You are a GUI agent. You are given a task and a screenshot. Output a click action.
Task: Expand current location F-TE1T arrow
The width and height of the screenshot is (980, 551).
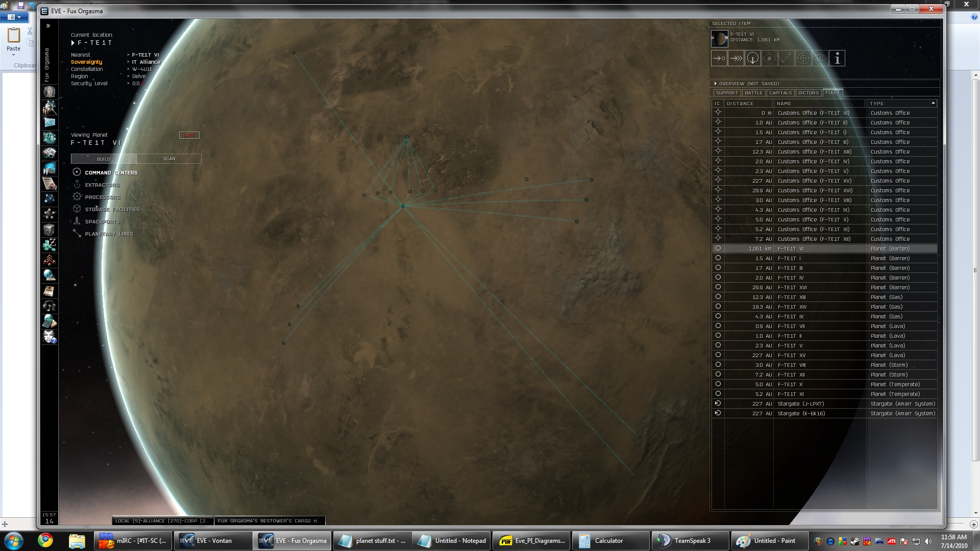coord(73,43)
